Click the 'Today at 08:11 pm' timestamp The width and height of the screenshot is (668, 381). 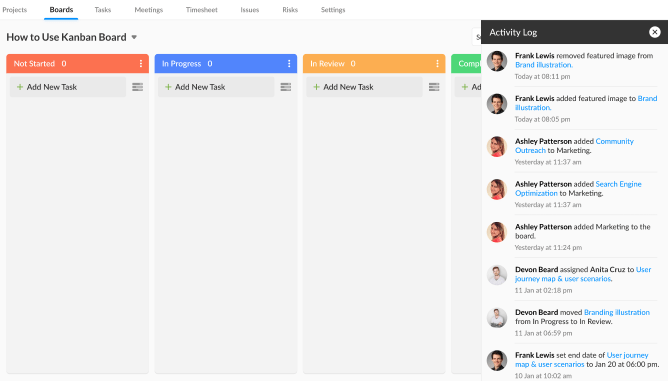542,77
